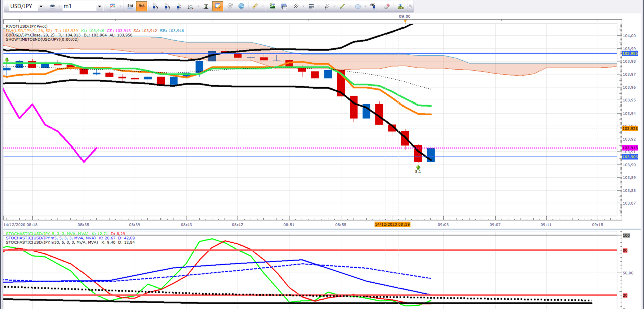This screenshot has height=309, width=644.
Task: Click the 09:03 time axis label
Action: click(443, 225)
